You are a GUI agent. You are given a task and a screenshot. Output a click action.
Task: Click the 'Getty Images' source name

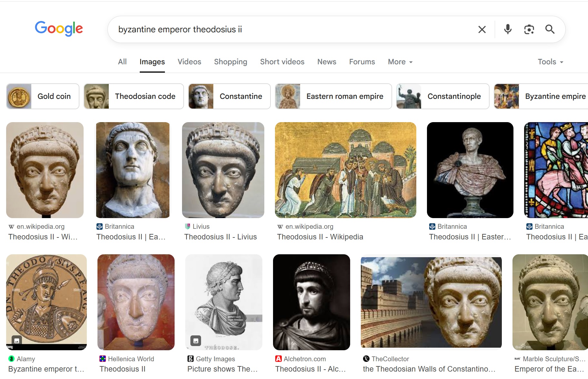coord(216,359)
